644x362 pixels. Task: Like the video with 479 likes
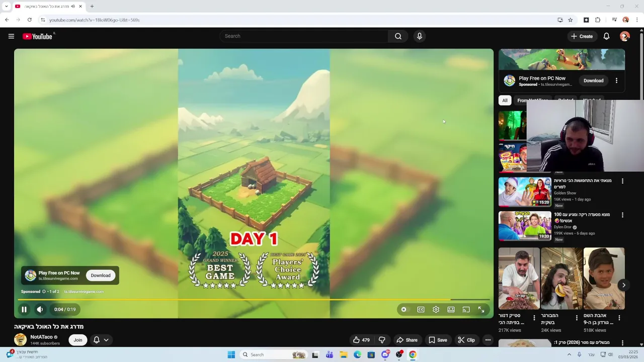(x=361, y=340)
